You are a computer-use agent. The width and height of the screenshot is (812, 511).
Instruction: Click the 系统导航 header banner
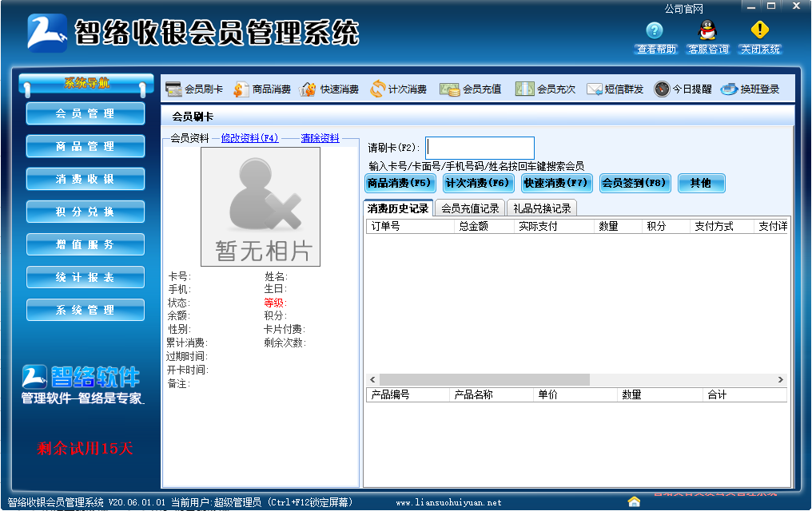(x=86, y=84)
